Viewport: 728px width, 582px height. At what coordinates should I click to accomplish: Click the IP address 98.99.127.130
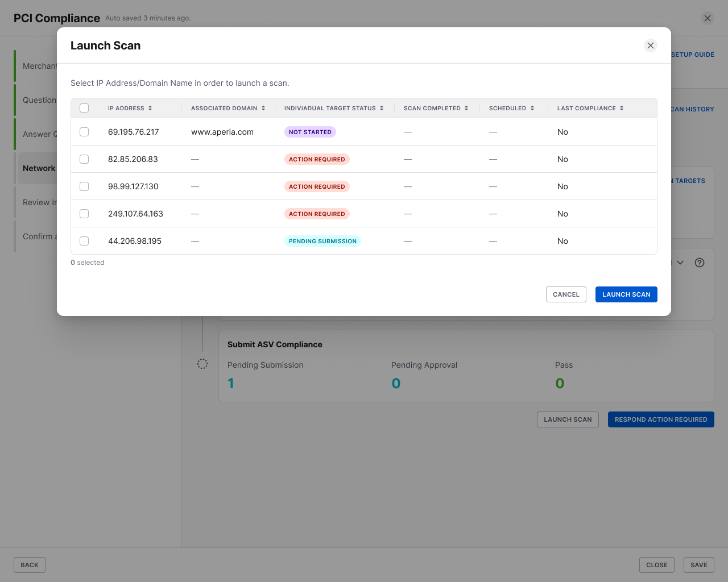pyautogui.click(x=133, y=186)
